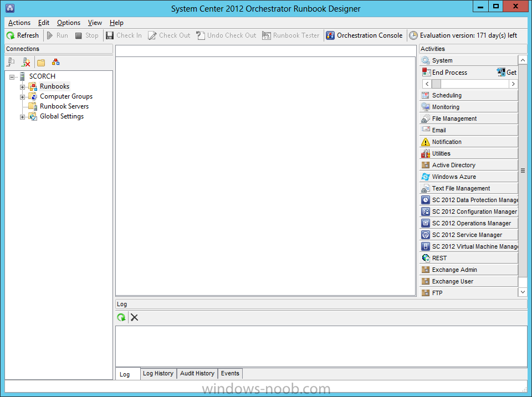Viewport: 532px width, 397px height.
Task: Click the Activities vertical scrollbar thumb
Action: click(x=523, y=171)
